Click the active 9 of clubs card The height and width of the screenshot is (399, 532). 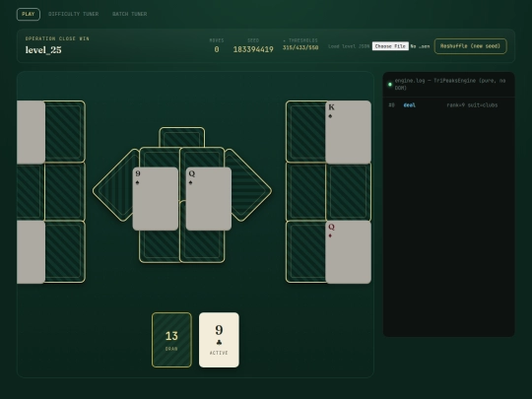[x=219, y=340]
